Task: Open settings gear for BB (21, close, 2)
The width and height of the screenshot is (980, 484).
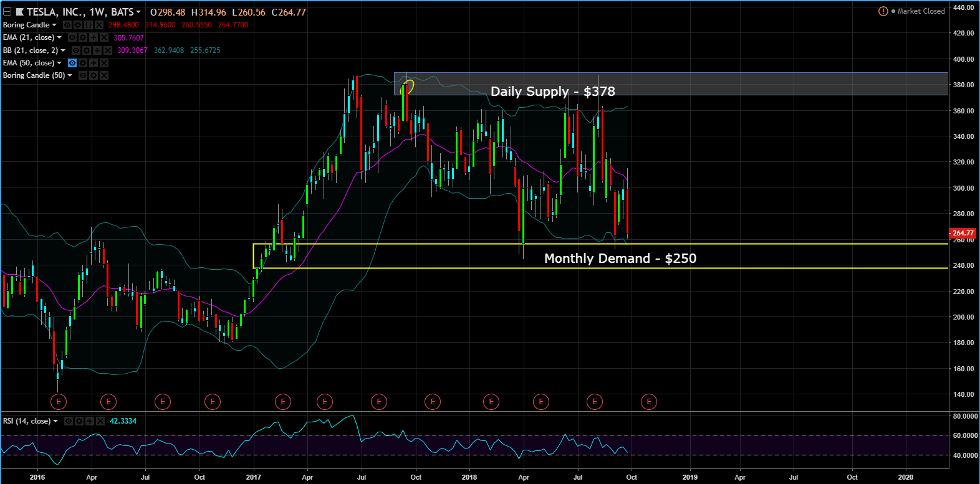Action: pos(86,50)
